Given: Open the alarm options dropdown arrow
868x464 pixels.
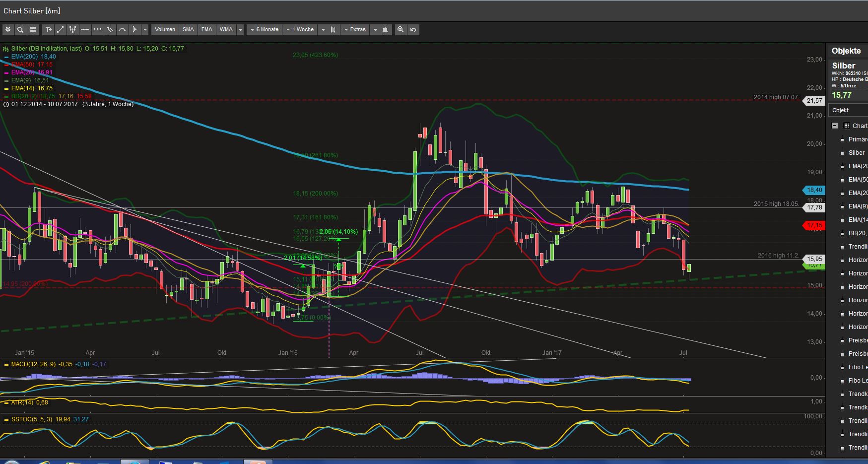Looking at the screenshot, I should 375,30.
